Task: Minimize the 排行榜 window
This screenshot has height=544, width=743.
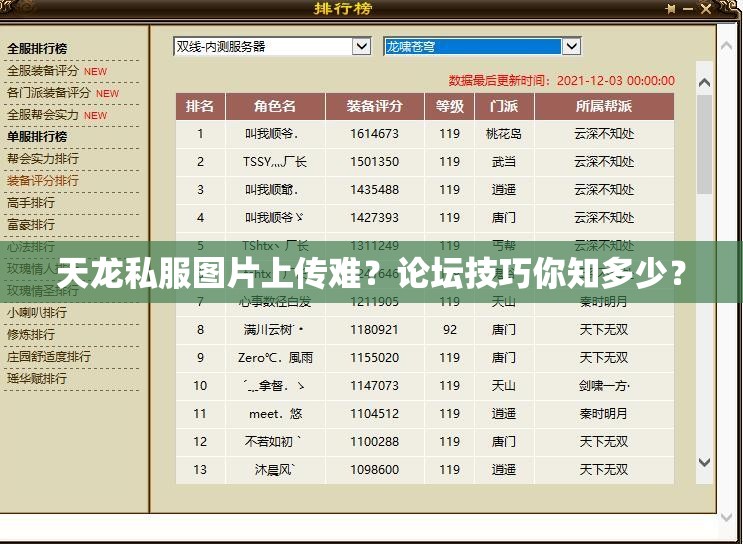Action: (688, 9)
